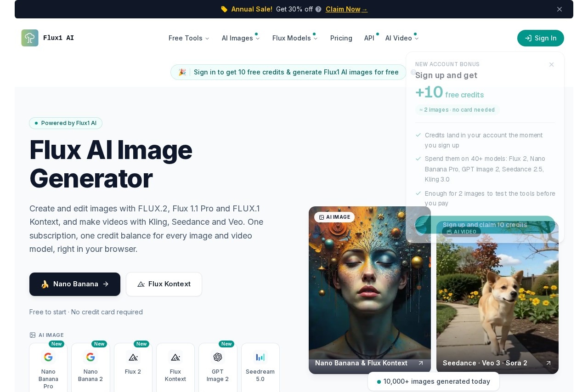
Task: Click Sign up and claim 10 credits button
Action: click(x=485, y=225)
